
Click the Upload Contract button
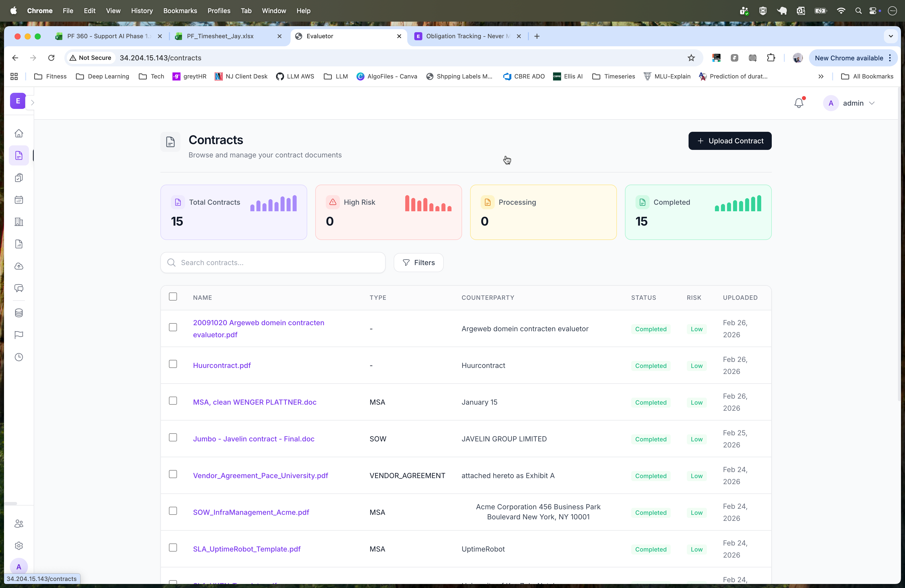(x=729, y=141)
